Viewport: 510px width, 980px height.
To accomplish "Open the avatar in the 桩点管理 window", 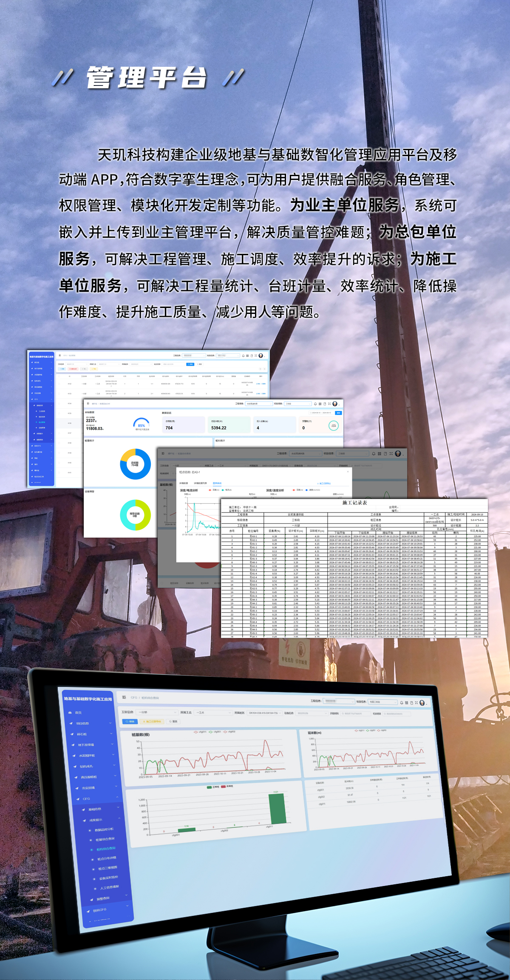I will click(x=261, y=356).
